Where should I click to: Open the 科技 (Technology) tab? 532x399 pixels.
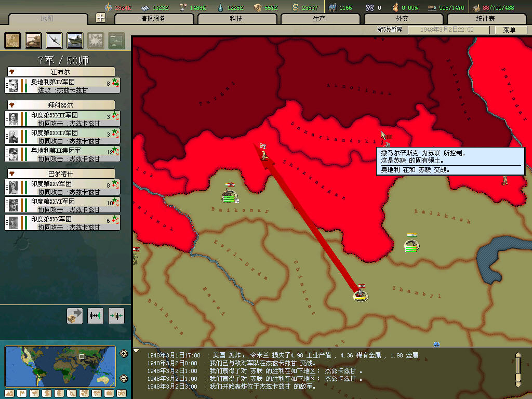click(x=237, y=19)
